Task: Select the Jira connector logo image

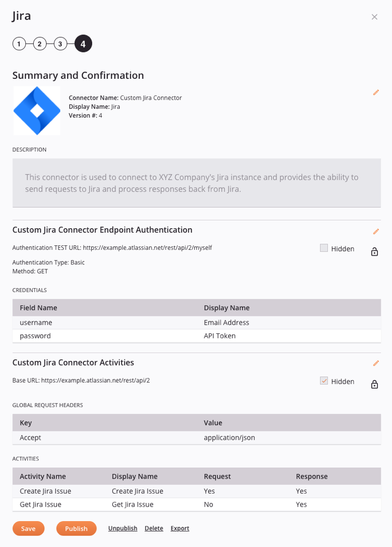Action: 36,110
